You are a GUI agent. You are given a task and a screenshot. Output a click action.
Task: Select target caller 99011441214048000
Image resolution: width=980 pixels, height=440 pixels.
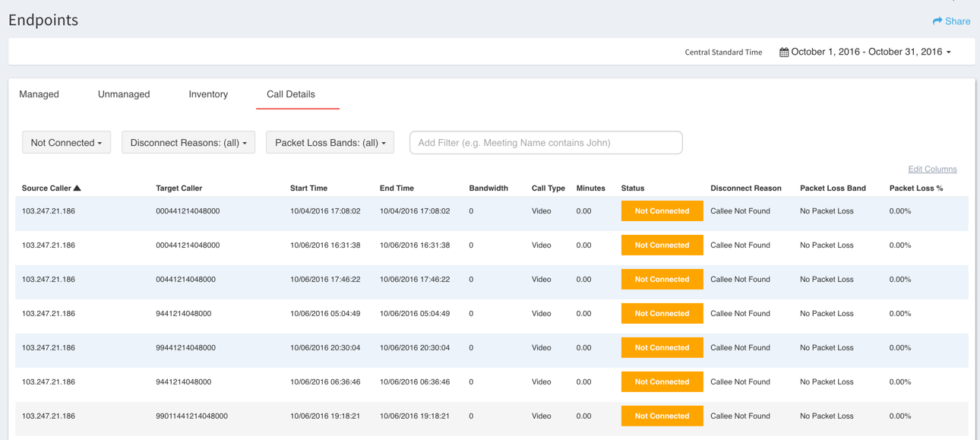192,416
